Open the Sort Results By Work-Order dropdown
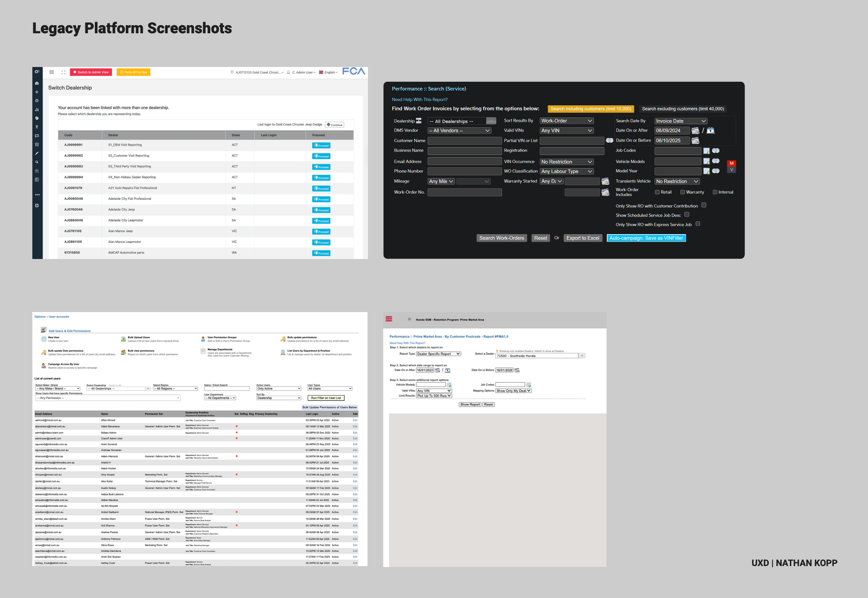The image size is (868, 598). [x=567, y=121]
